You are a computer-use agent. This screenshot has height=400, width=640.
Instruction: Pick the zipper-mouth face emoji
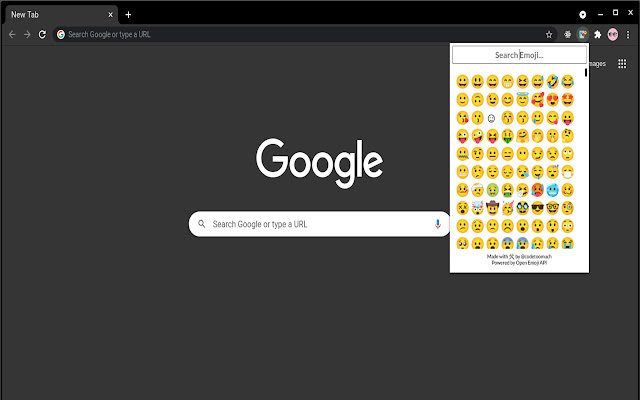[x=462, y=154]
